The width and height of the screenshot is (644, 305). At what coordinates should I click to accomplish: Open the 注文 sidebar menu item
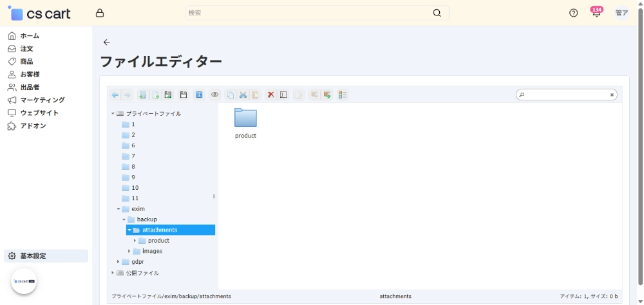pyautogui.click(x=26, y=48)
